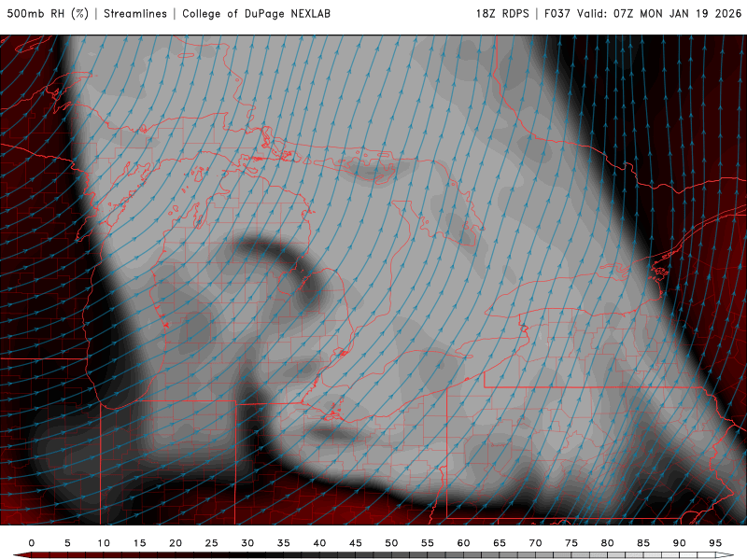Click the colorbar value label 20
The image size is (747, 560).
tap(176, 543)
